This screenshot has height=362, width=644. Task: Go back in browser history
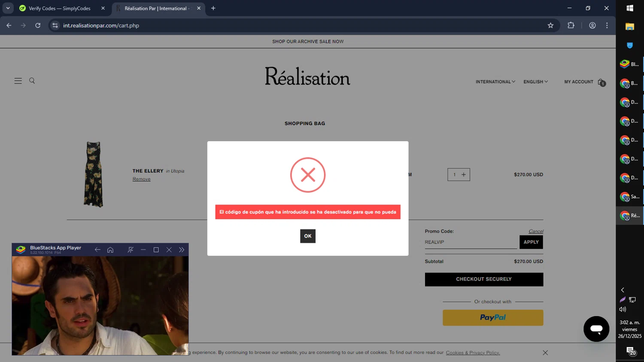click(9, 25)
